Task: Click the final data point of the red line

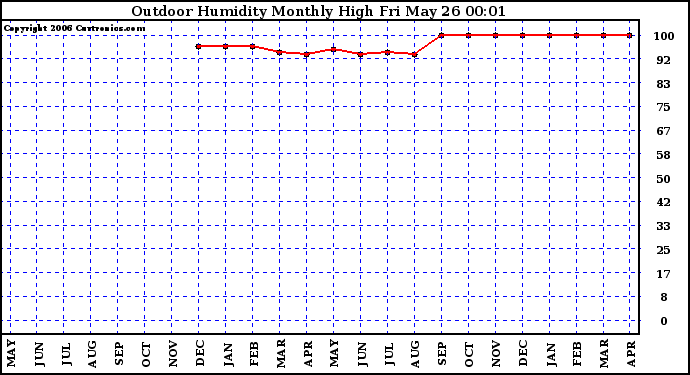Action: [x=630, y=35]
